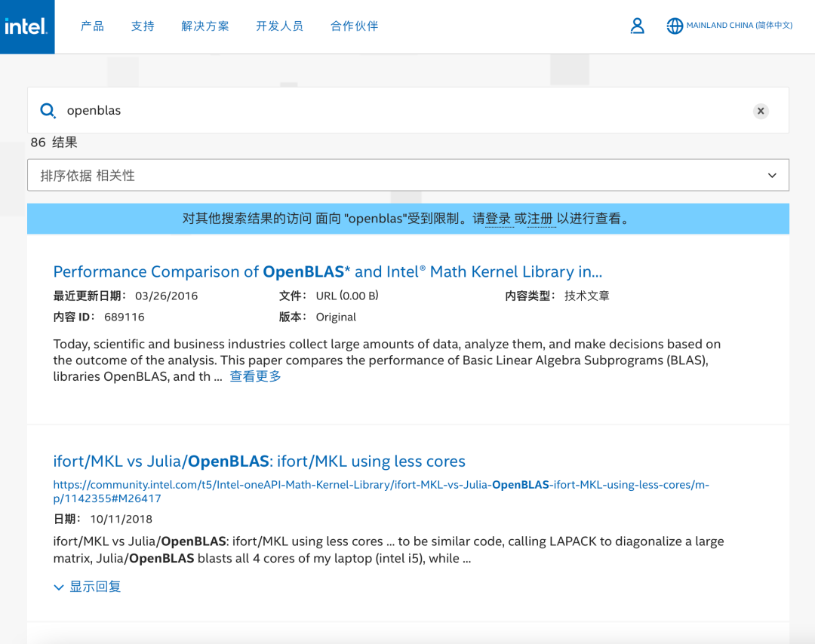Click 查看更多 on the first result
815x644 pixels.
click(255, 376)
